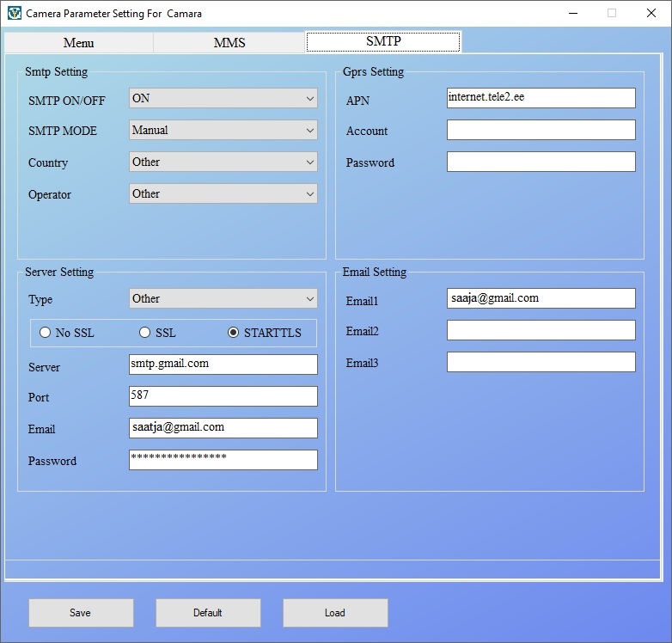Expand the Operator dropdown

click(223, 194)
